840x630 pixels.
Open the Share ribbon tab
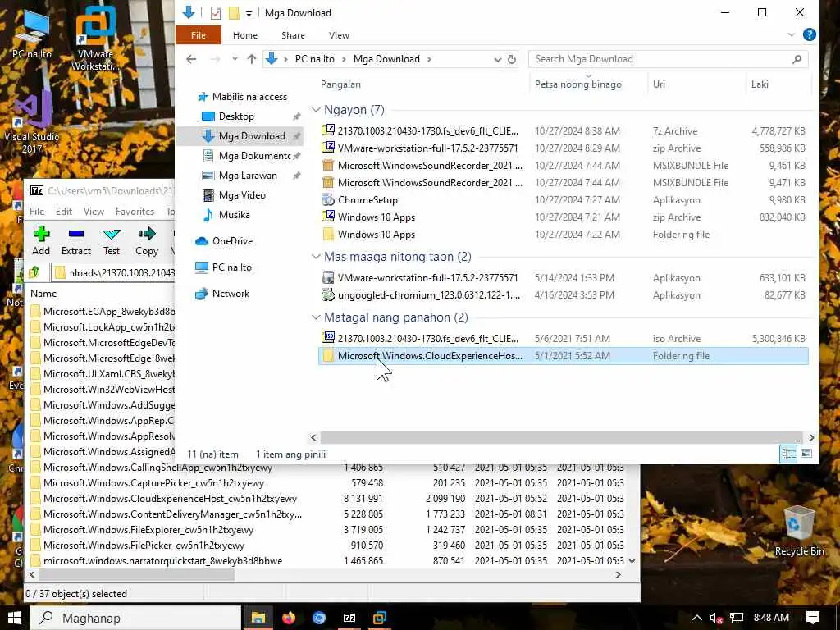(x=293, y=34)
